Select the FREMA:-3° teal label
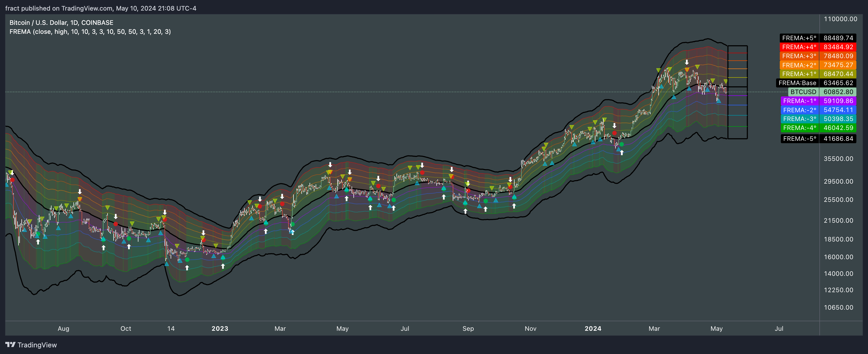This screenshot has width=868, height=354. coord(800,119)
